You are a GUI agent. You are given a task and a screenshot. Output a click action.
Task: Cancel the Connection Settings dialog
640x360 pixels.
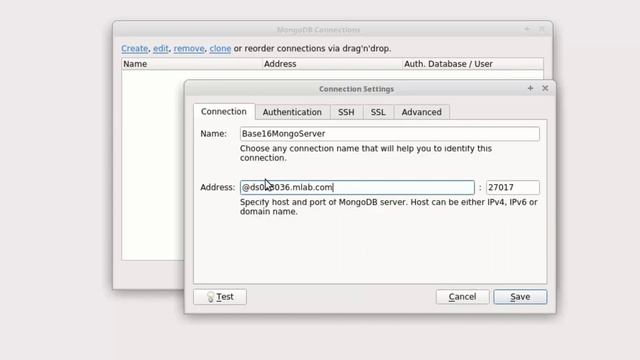click(x=462, y=297)
